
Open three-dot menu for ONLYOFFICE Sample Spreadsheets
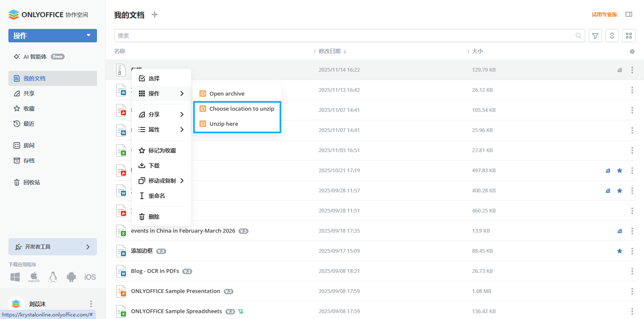(x=632, y=311)
